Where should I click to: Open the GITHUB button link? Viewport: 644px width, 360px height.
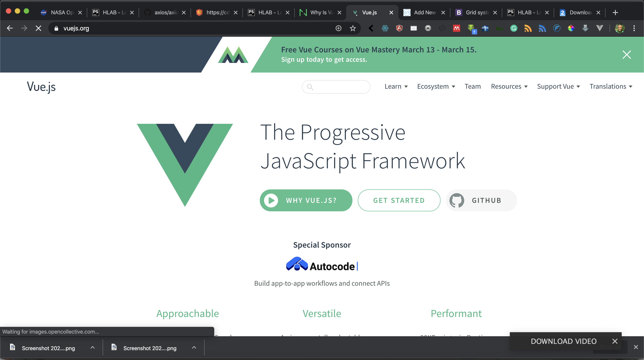pos(481,200)
